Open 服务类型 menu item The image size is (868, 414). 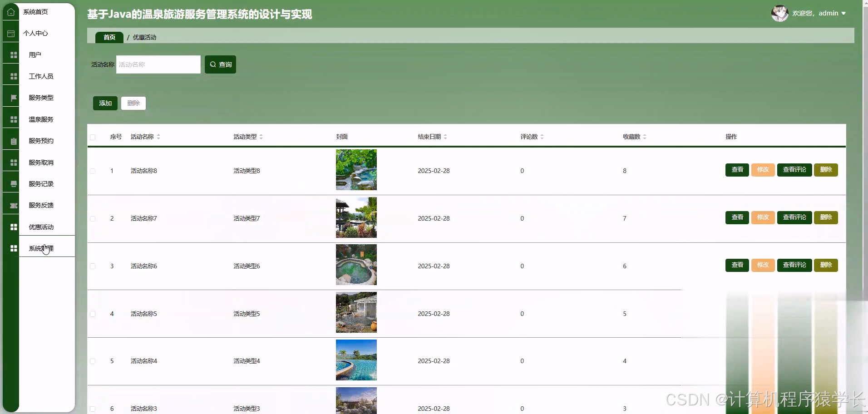[x=41, y=98]
